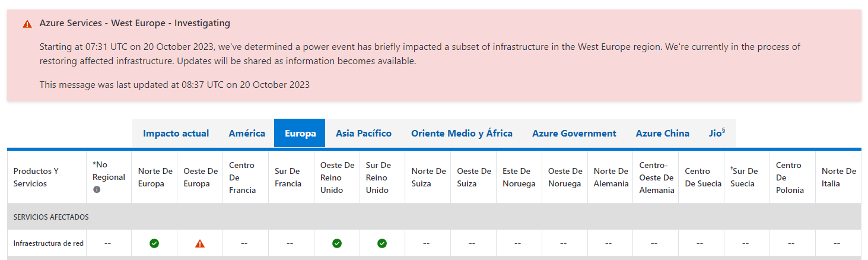The width and height of the screenshot is (868, 260).
Task: Click the Productos Y Servicios column header
Action: click(x=47, y=177)
